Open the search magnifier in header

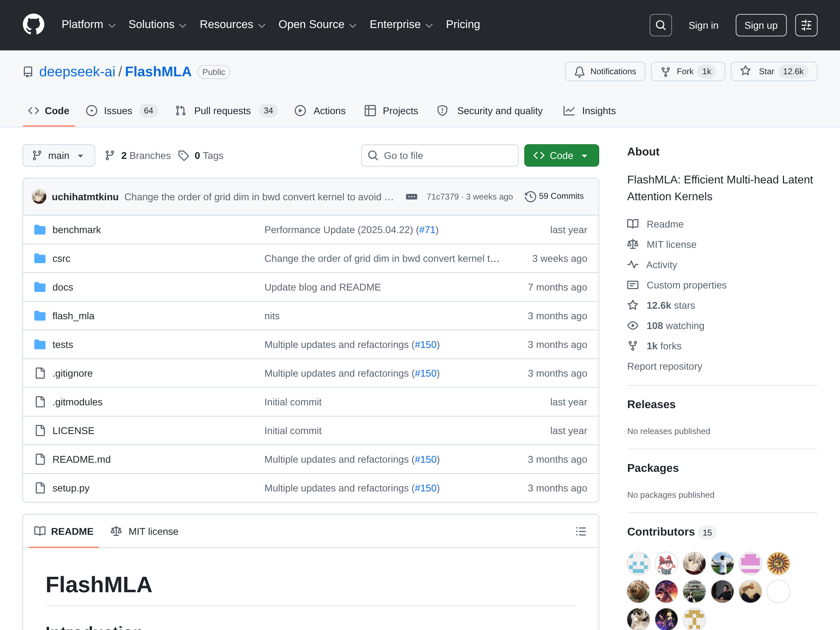tap(660, 25)
